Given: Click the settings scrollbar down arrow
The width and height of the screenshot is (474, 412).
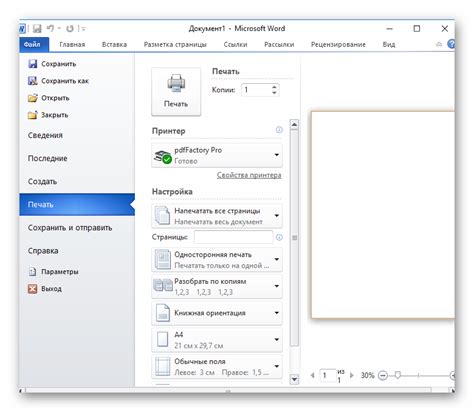Looking at the screenshot, I should coord(294,379).
